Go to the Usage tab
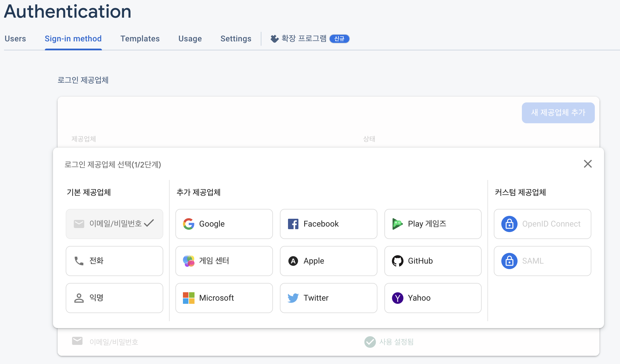Viewport: 620px width, 364px height. pos(190,38)
